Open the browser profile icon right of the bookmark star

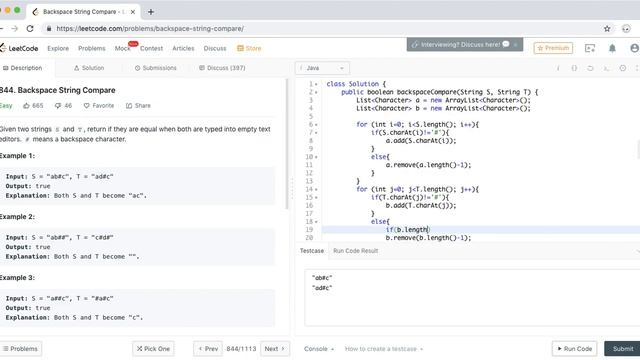pyautogui.click(x=626, y=29)
